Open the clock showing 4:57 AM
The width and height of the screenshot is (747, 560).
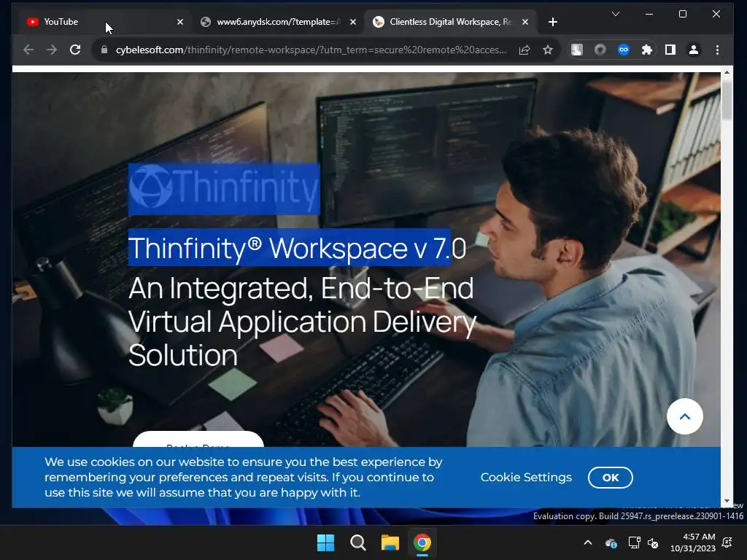point(693,542)
